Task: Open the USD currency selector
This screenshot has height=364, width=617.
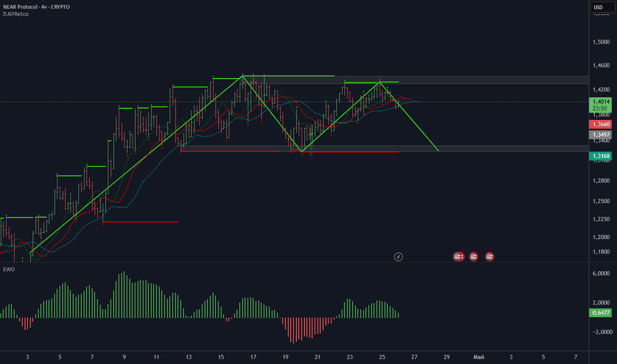Action: pyautogui.click(x=602, y=7)
